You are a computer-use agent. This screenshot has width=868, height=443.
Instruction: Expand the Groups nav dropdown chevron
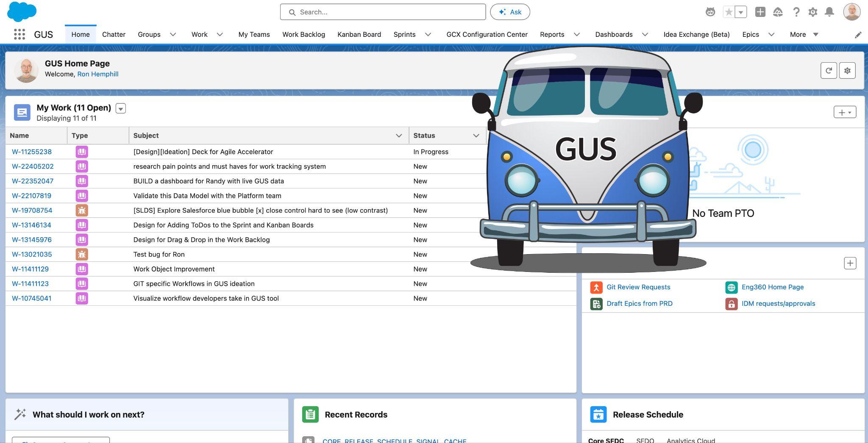pos(173,35)
